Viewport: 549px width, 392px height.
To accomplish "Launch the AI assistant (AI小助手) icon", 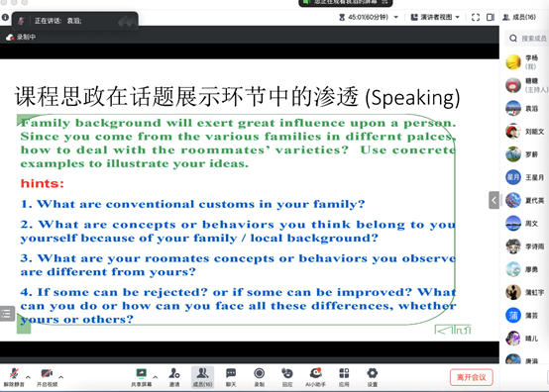I will coord(315,377).
